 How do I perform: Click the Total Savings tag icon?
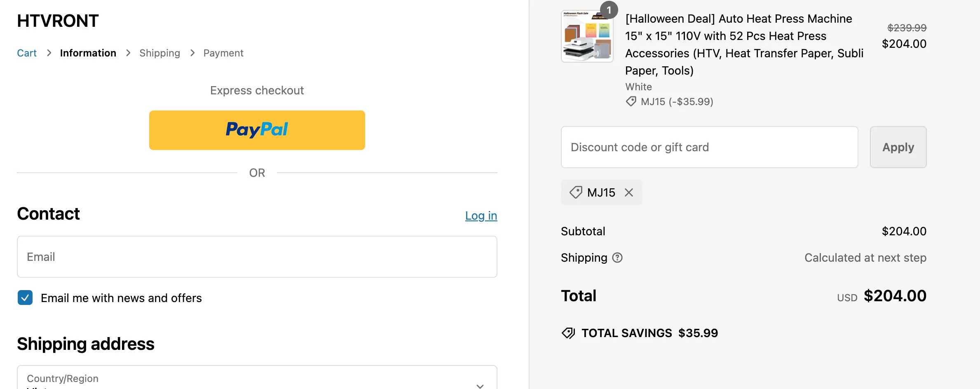[x=568, y=333]
